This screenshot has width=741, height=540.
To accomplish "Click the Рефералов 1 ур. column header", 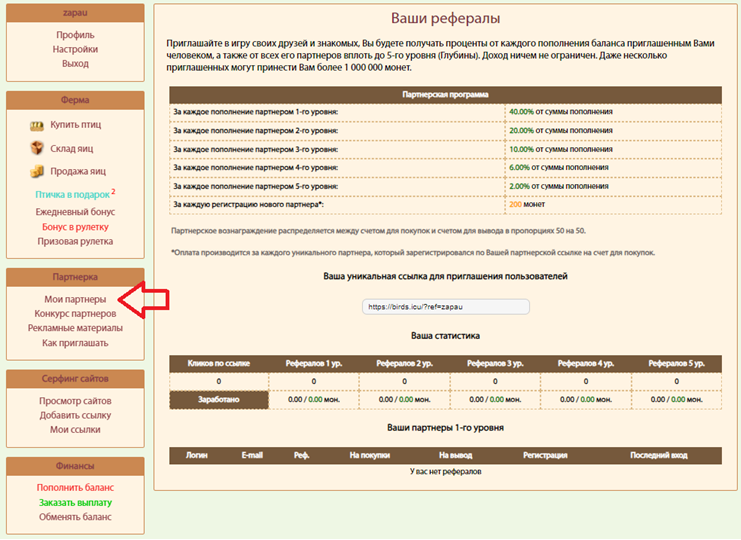I will click(314, 364).
